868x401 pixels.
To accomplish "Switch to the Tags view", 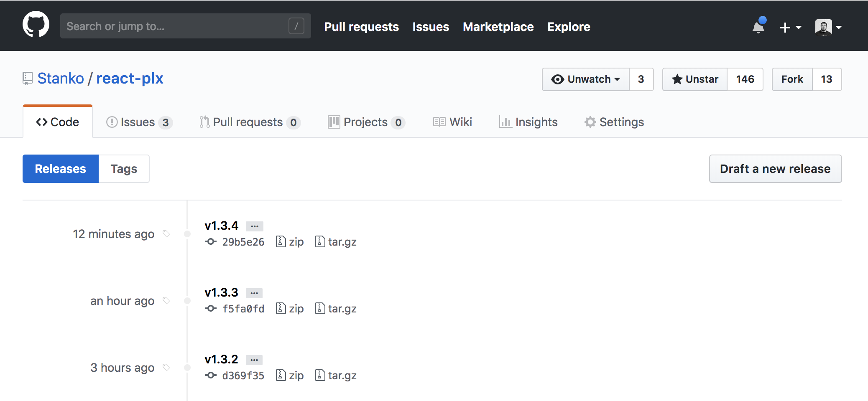I will click(124, 169).
